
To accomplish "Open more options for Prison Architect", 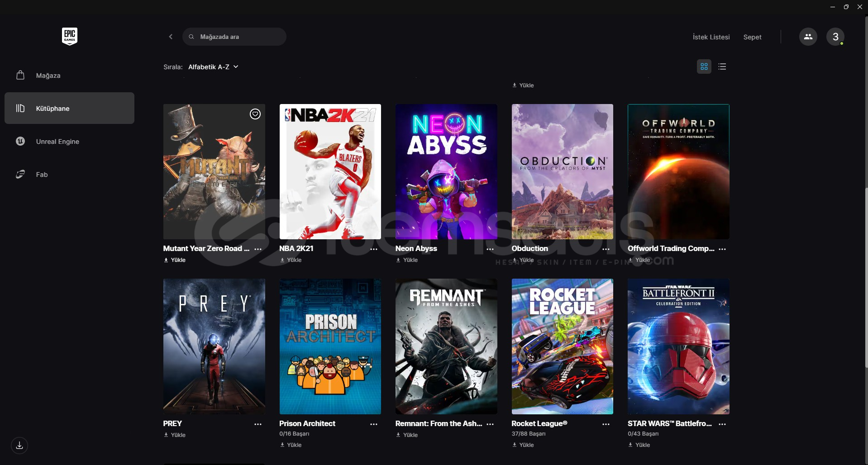I will pos(374,424).
